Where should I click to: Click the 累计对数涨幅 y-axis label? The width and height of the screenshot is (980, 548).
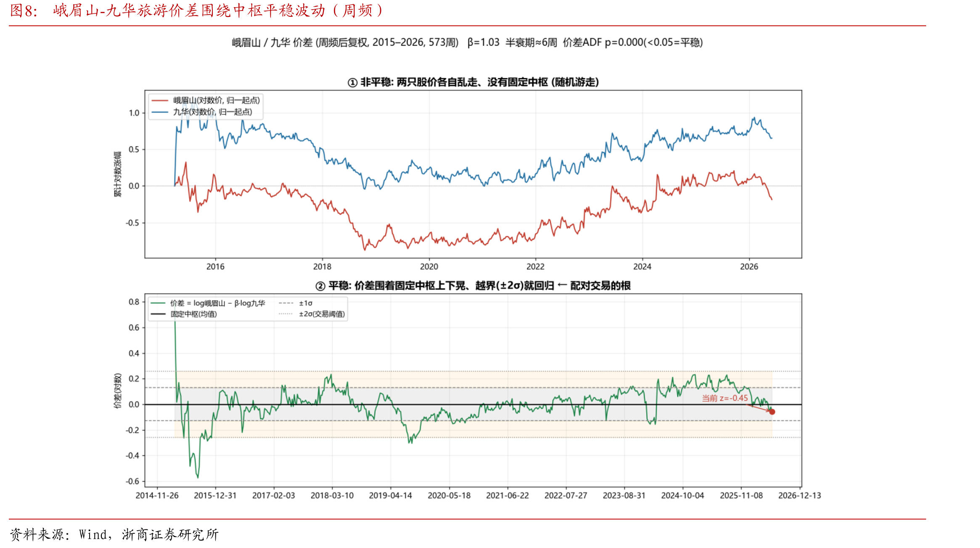(117, 174)
